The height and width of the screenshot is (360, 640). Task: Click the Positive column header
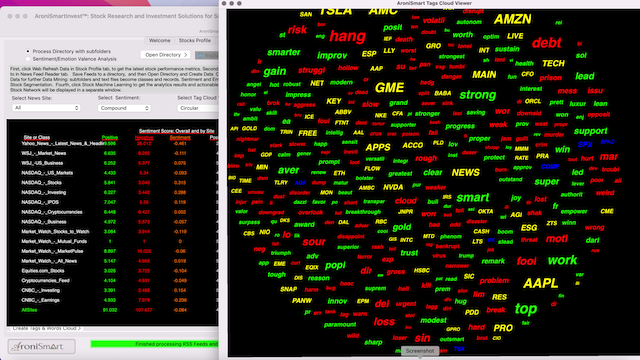pos(109,138)
